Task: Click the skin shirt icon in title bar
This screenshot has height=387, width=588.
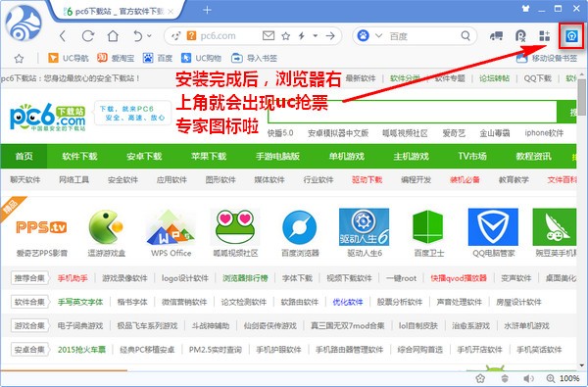Action: pos(525,8)
